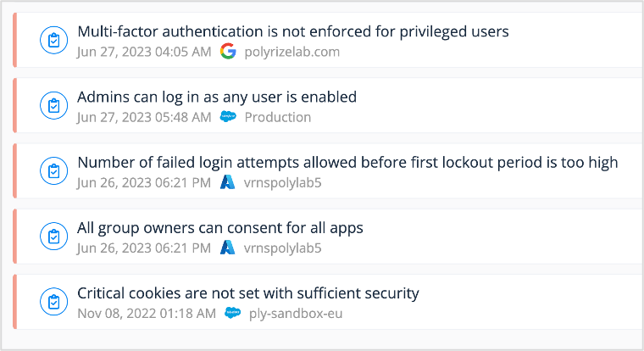This screenshot has height=351, width=644.
Task: Click Azure logo in group owners consent row
Action: [x=228, y=248]
